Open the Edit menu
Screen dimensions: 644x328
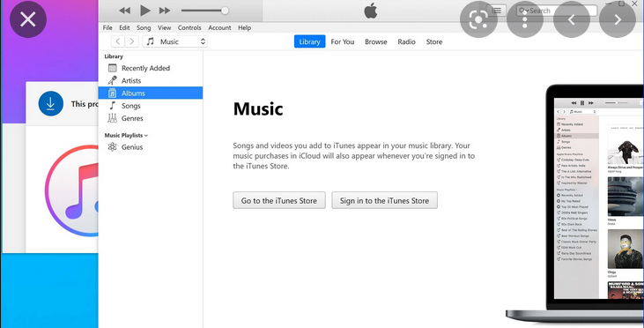tap(124, 28)
